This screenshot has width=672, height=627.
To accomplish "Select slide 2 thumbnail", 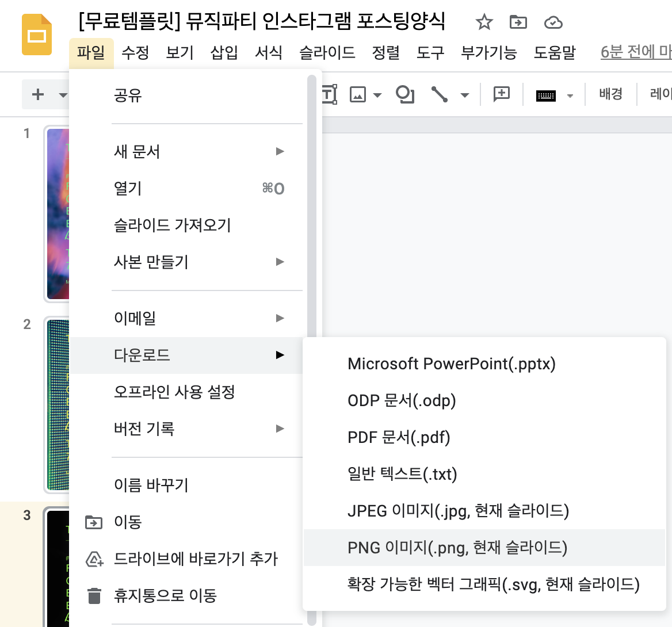I will point(58,404).
